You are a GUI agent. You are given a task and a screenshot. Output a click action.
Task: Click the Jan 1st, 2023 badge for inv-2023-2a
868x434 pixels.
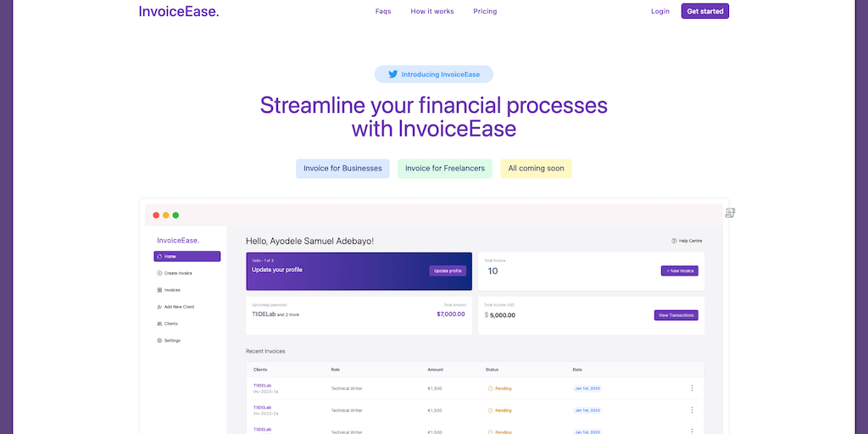(x=587, y=410)
